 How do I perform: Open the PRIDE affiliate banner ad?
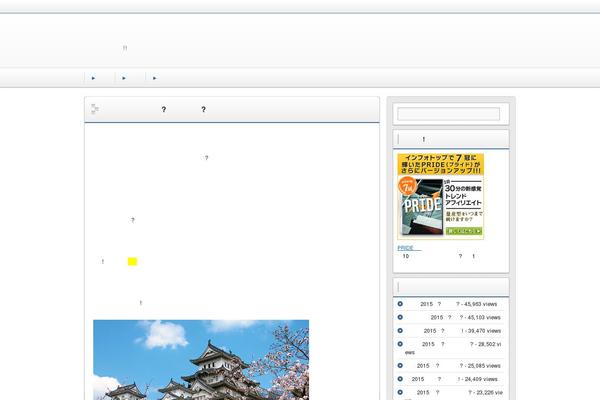(440, 196)
